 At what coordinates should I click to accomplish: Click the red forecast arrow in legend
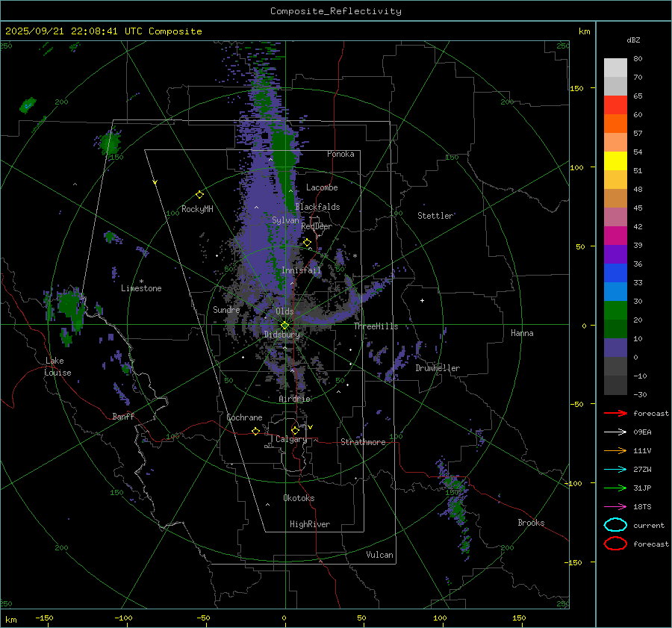615,413
